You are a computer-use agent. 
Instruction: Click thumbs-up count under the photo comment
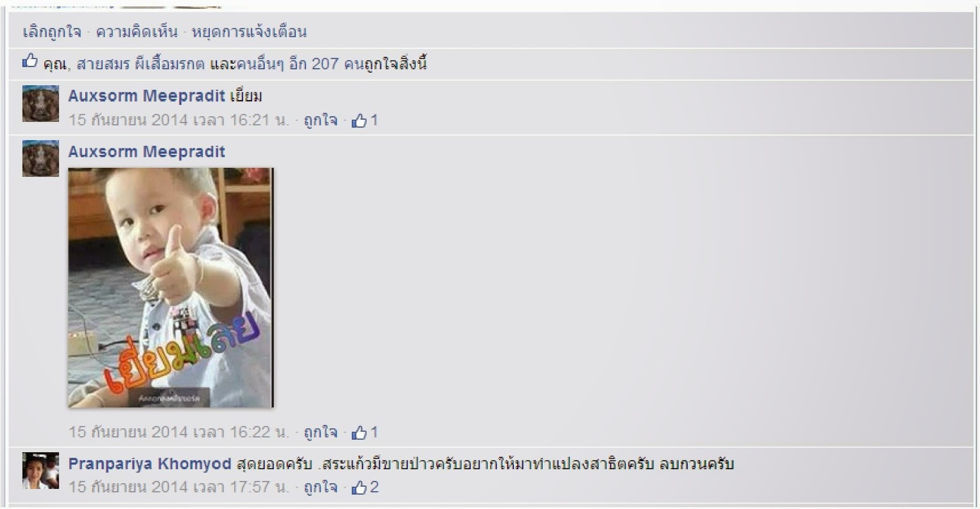click(x=365, y=433)
